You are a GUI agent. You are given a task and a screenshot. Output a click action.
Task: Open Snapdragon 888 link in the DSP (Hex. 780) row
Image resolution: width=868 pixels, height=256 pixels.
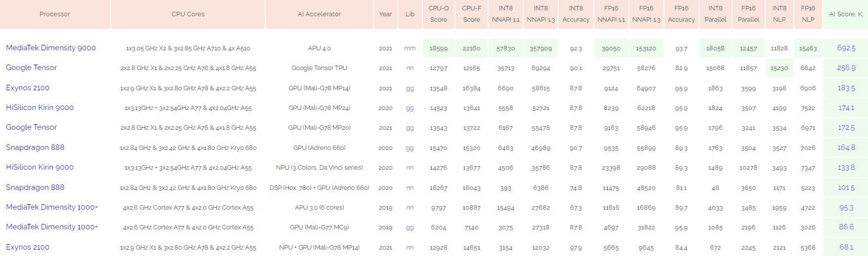click(x=35, y=187)
